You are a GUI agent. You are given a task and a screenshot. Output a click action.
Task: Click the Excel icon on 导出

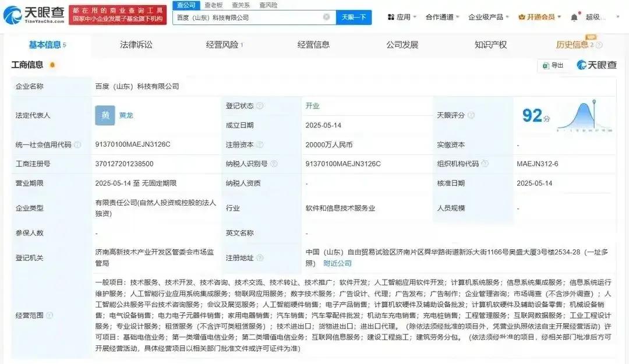(546, 65)
